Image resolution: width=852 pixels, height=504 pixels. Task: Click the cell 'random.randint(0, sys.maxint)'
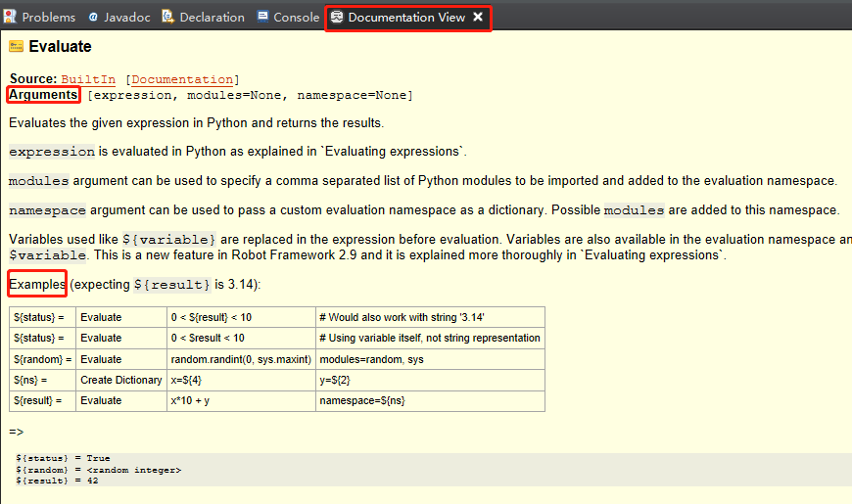[x=241, y=359]
